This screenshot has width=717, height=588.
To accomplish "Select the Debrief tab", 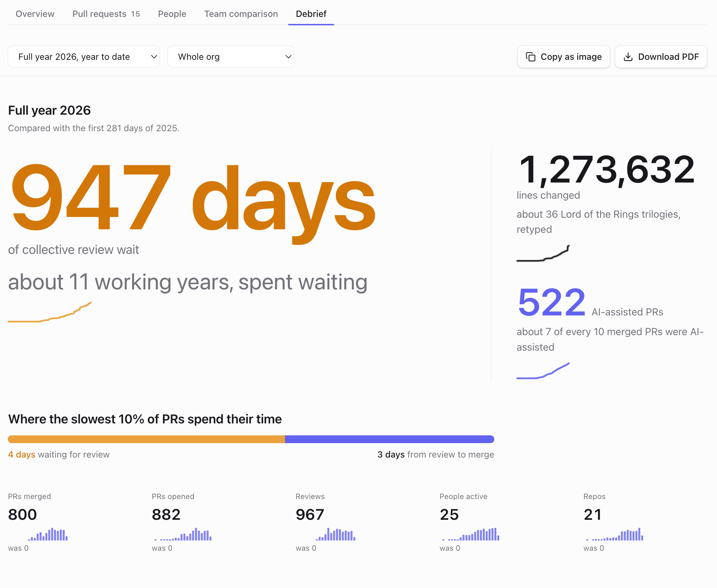I will 311,14.
